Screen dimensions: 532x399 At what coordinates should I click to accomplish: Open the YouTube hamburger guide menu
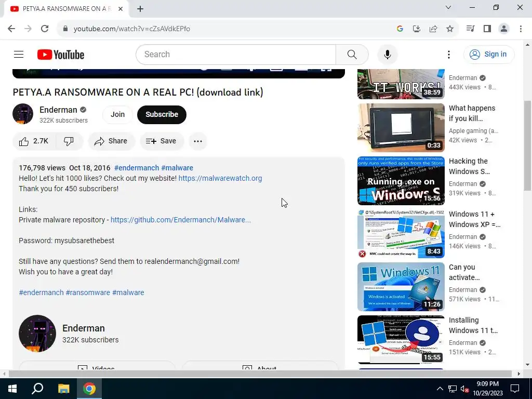tap(19, 54)
